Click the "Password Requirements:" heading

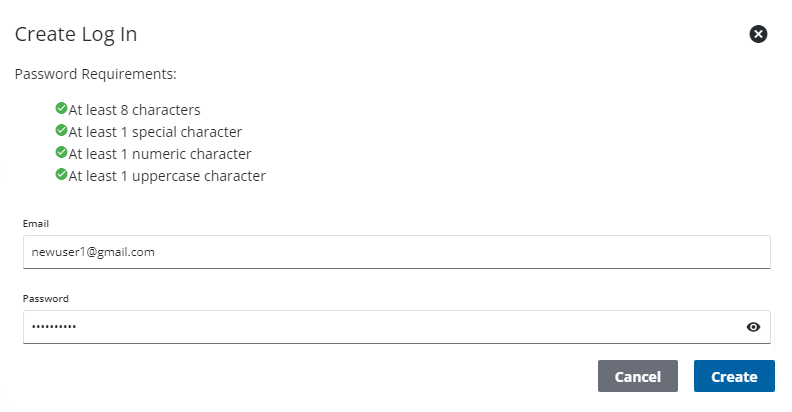tap(95, 74)
